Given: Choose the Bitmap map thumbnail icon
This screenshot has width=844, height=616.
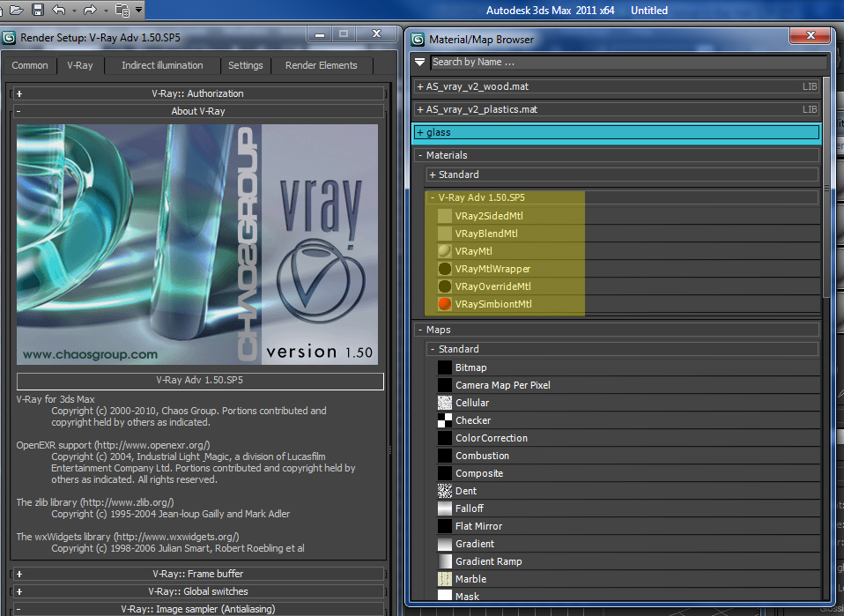Looking at the screenshot, I should (x=445, y=367).
